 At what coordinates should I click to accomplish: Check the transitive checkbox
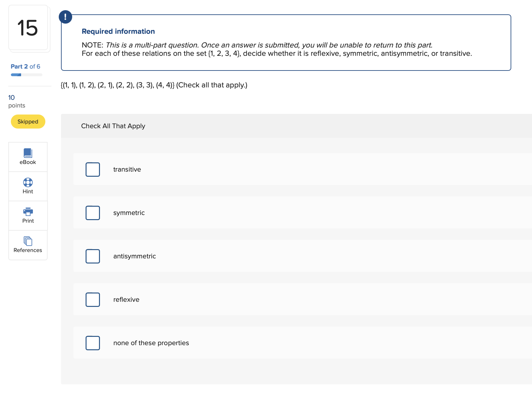pos(93,169)
